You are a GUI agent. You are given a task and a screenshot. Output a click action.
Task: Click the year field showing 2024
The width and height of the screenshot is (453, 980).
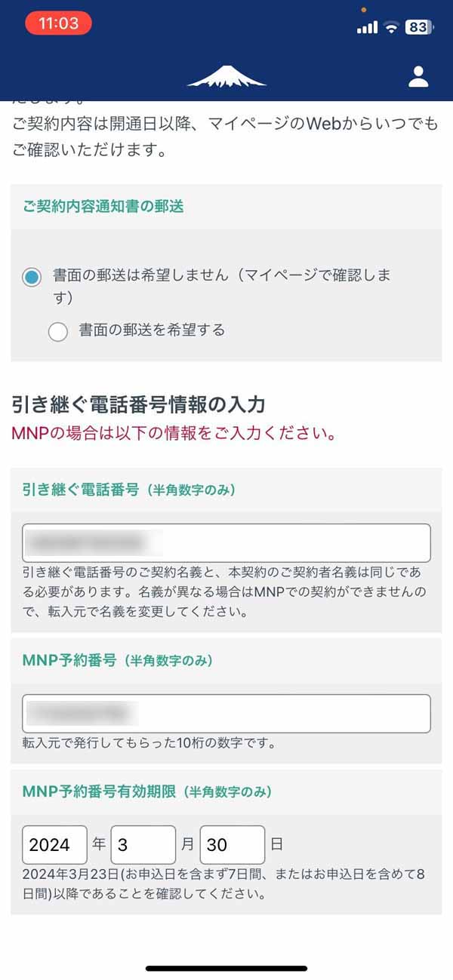point(53,845)
